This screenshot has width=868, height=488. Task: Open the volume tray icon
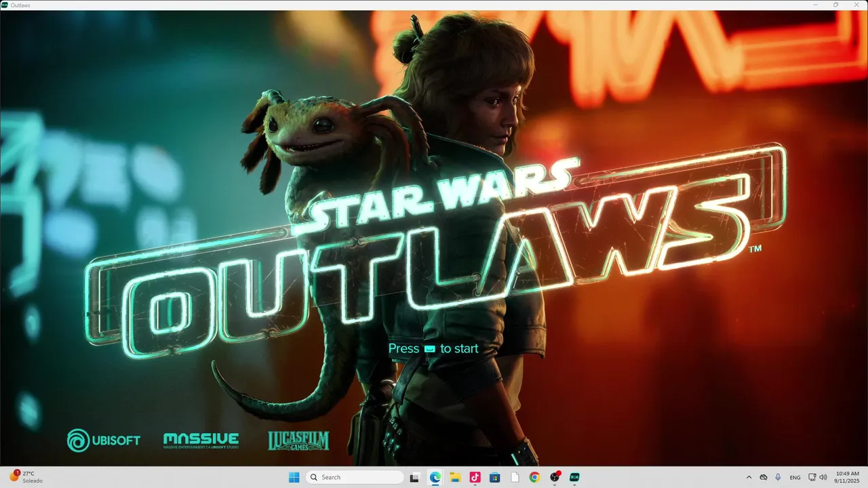pos(823,477)
